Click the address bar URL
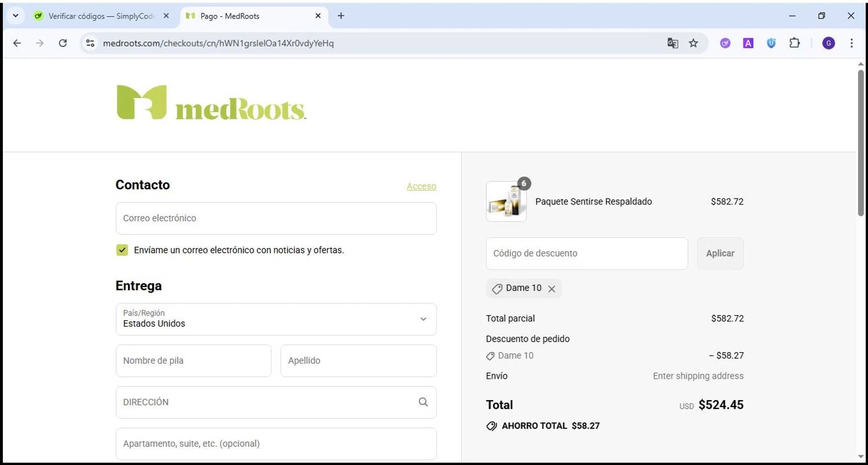868x465 pixels. (x=218, y=43)
